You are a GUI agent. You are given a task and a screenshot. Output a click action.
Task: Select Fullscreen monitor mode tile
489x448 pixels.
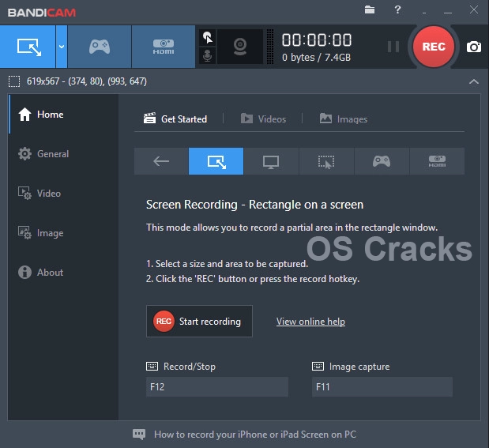(x=271, y=161)
